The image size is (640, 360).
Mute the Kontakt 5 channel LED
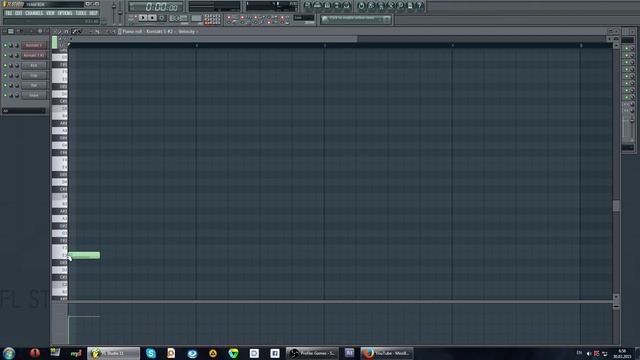pos(5,45)
